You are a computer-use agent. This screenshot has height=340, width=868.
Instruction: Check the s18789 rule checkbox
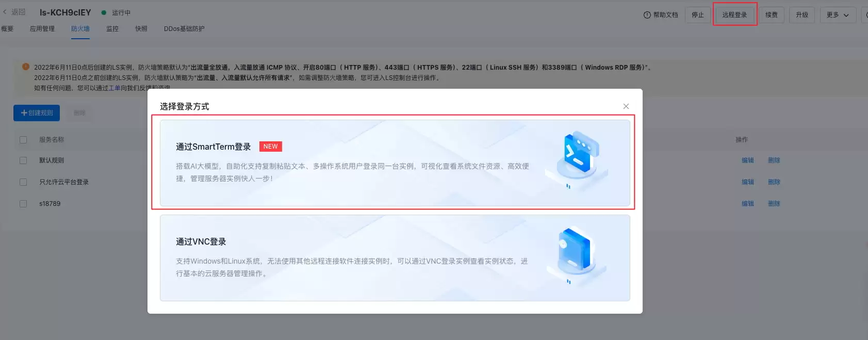pos(23,204)
